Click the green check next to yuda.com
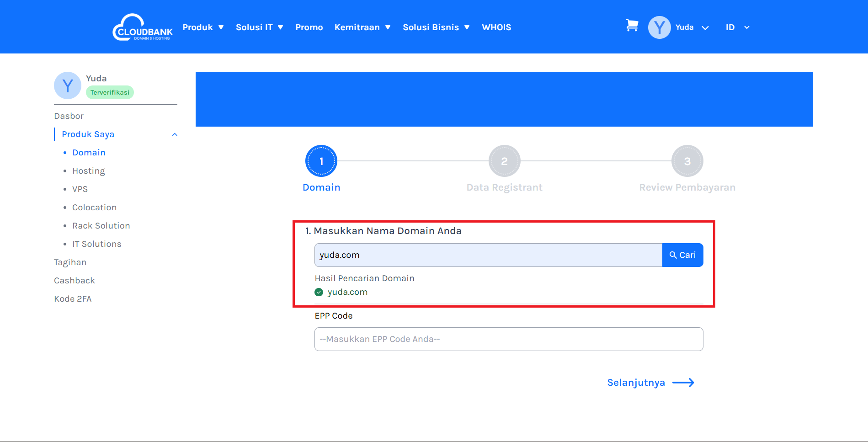The width and height of the screenshot is (868, 442). pos(319,292)
